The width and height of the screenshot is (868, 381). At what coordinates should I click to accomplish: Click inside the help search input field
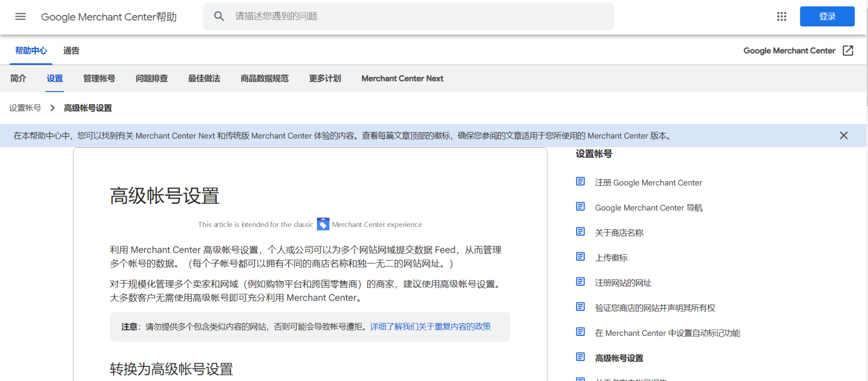(x=399, y=17)
